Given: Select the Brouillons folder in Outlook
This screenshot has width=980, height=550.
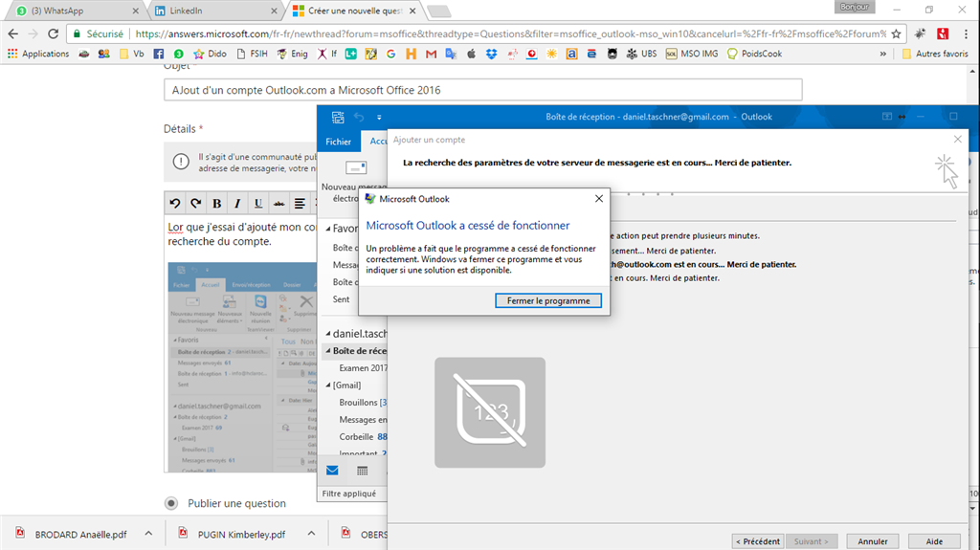Looking at the screenshot, I should click(x=363, y=403).
